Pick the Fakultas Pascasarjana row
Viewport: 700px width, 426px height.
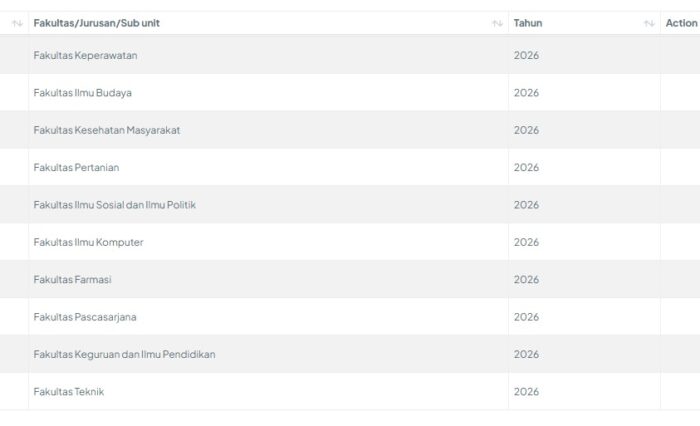coord(85,317)
